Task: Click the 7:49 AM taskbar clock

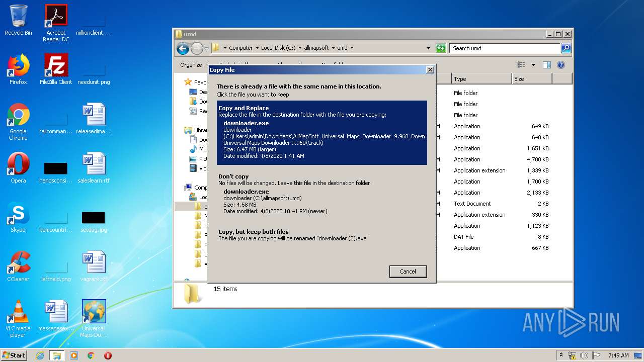Action: point(618,355)
